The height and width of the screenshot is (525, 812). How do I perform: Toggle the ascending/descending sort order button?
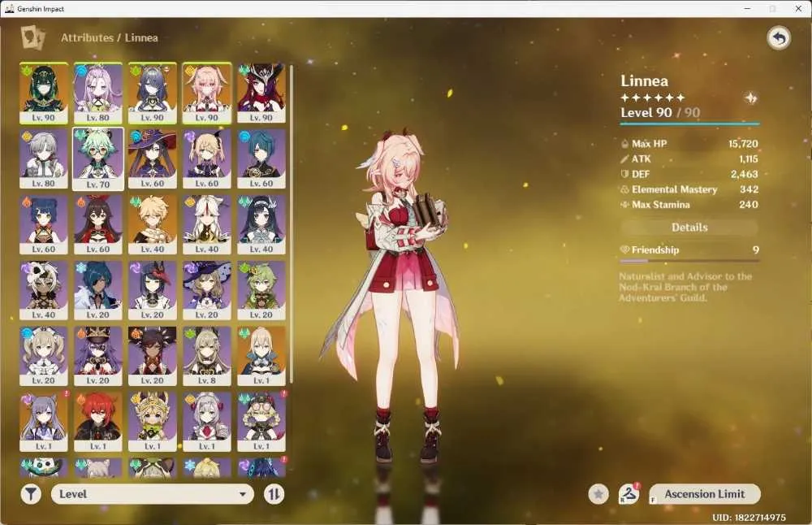(274, 494)
